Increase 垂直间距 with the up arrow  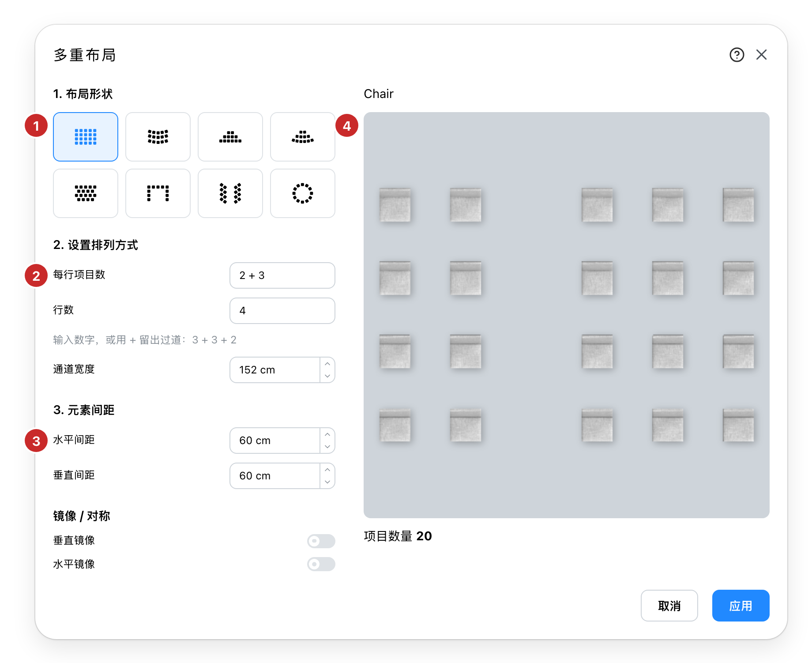click(327, 470)
